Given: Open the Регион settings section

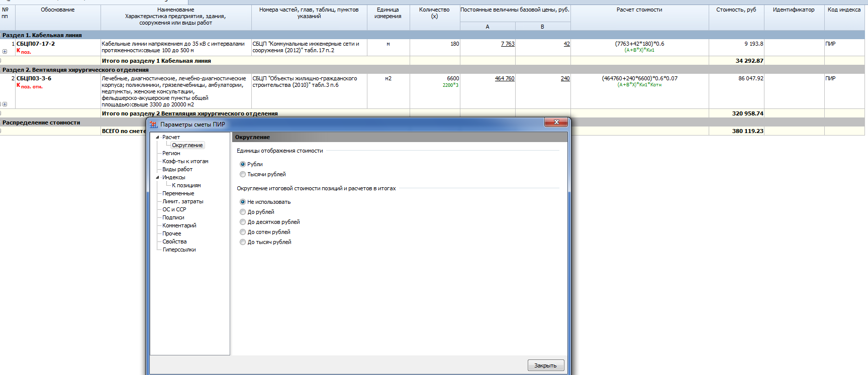Looking at the screenshot, I should coord(171,153).
